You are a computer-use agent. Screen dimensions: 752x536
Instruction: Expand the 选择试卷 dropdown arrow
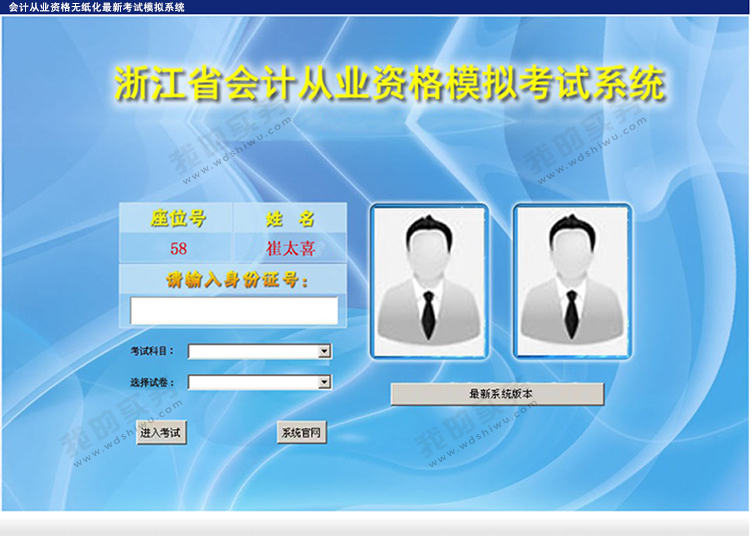point(324,382)
